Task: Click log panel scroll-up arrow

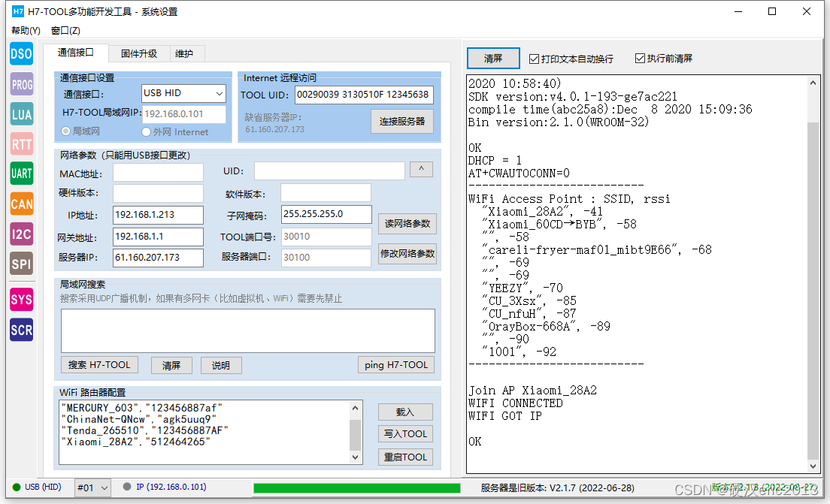Action: (x=813, y=83)
